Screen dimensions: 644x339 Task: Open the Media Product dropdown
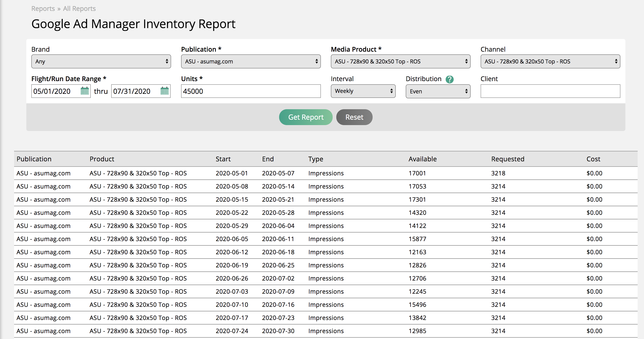401,61
